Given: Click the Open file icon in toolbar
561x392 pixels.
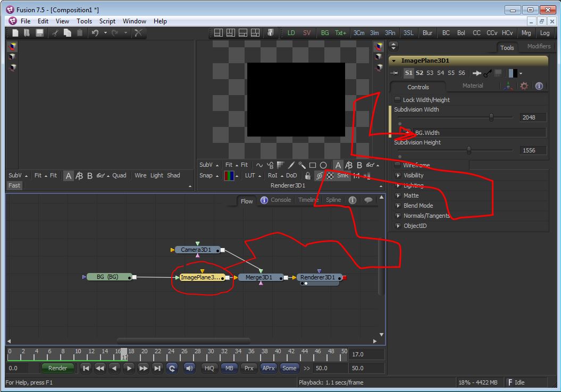Looking at the screenshot, I should pyautogui.click(x=27, y=33).
